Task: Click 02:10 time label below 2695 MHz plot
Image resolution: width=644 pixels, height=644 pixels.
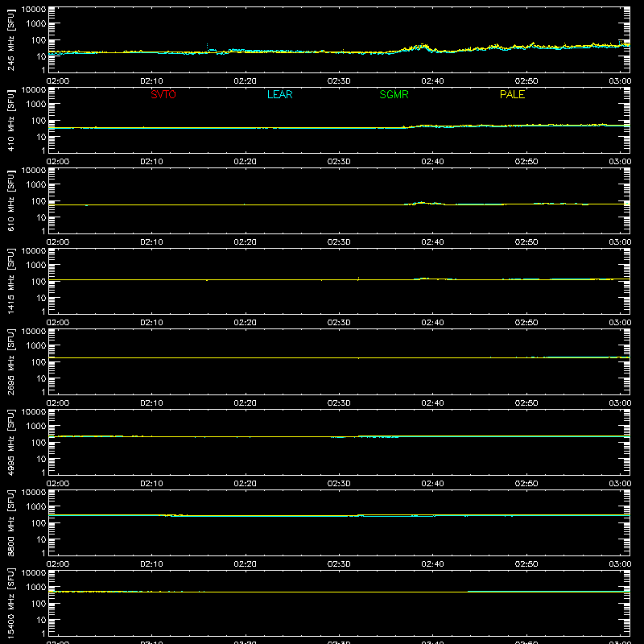Action: (151, 403)
